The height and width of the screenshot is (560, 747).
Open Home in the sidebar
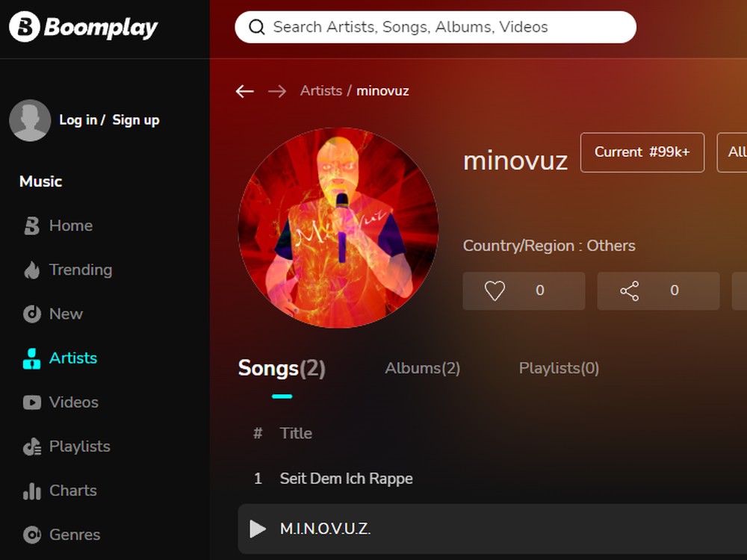pos(70,225)
